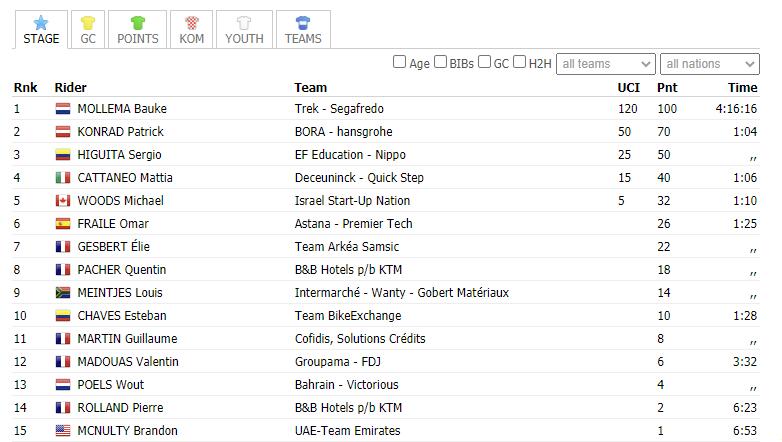
Task: Click the flag next to KONRAD Patrick
Action: pos(63,132)
